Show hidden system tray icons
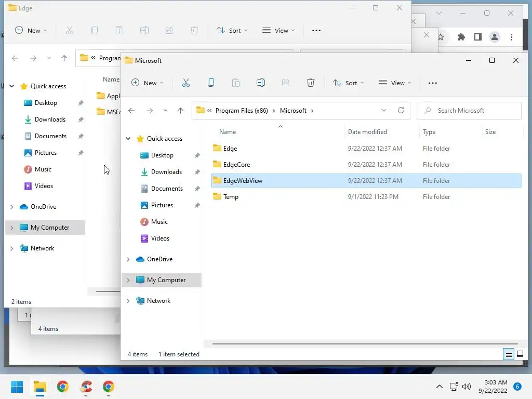Screen dimensions: 532x399 439,387
